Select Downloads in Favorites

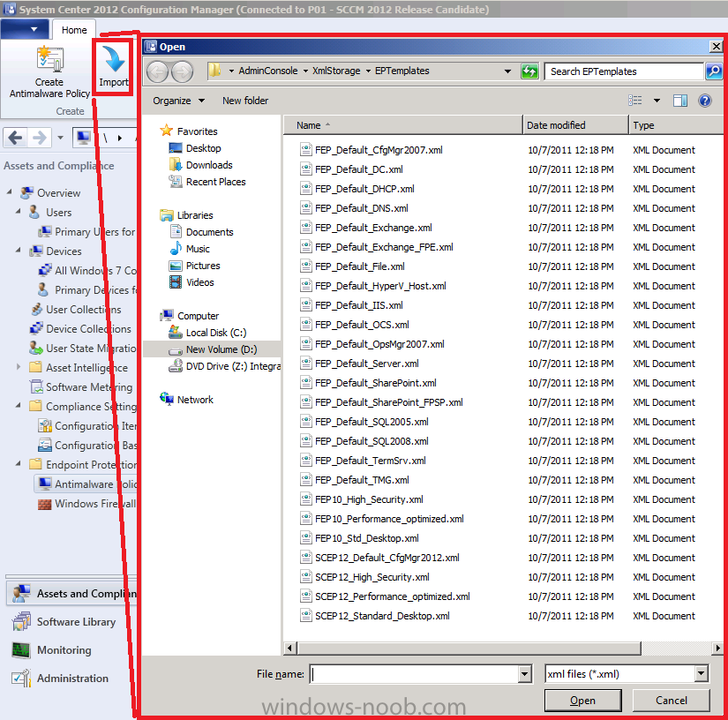coord(209,165)
